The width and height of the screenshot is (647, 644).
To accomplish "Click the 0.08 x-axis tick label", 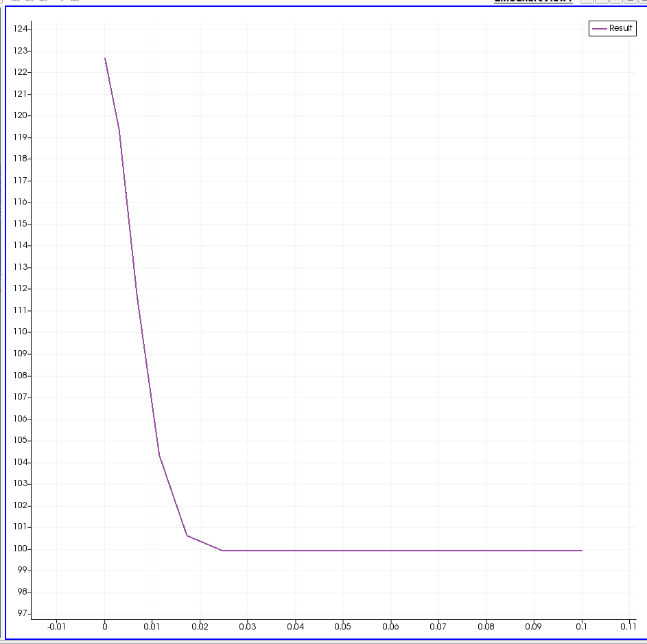I will (486, 627).
